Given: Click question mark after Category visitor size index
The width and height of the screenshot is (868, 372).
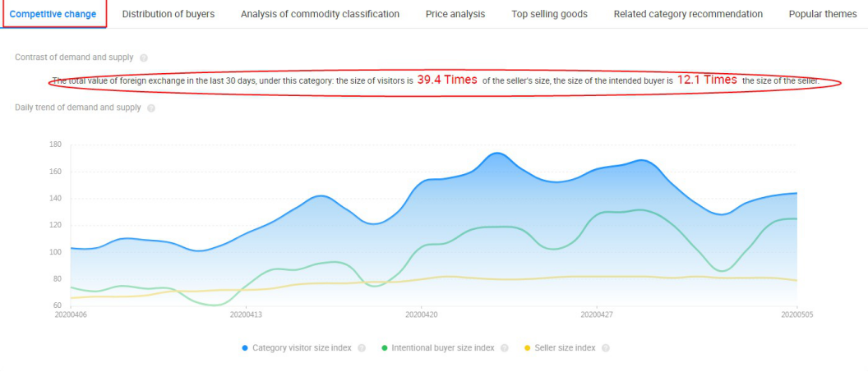Looking at the screenshot, I should pyautogui.click(x=362, y=348).
